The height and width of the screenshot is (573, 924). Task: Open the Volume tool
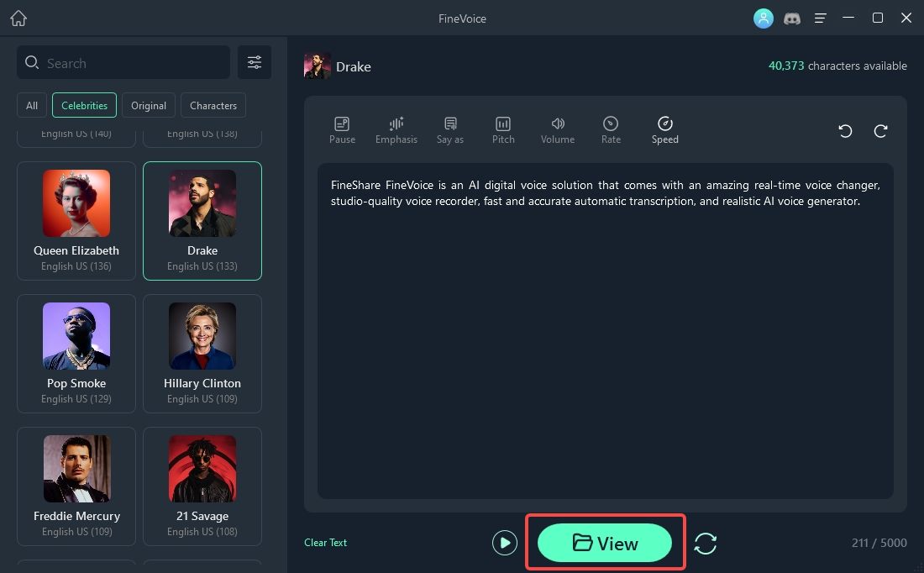tap(558, 130)
